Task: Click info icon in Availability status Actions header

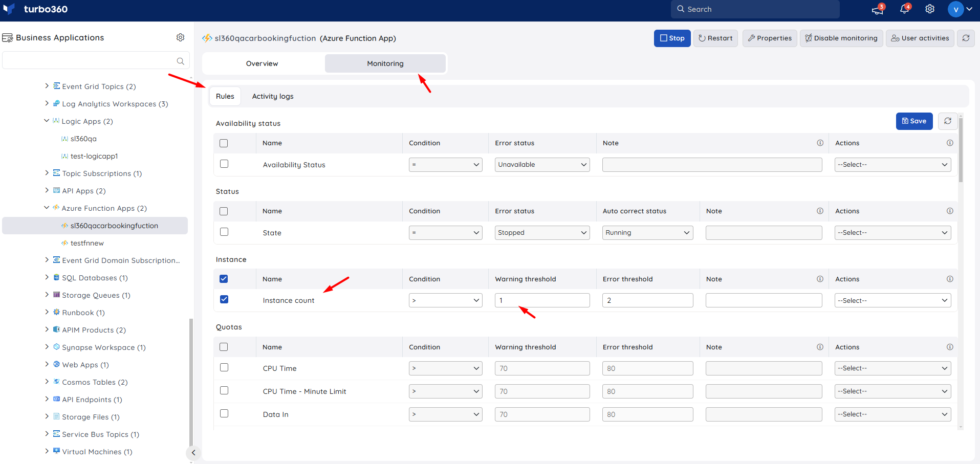Action: click(950, 143)
